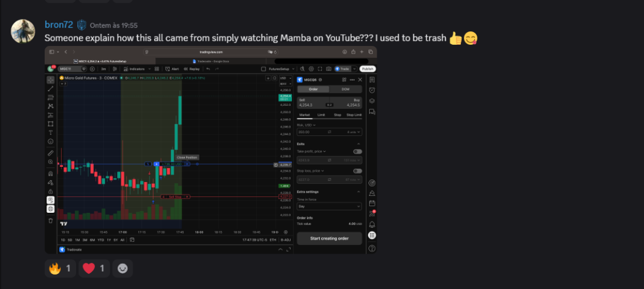Click the Alert button in toolbar
Viewport: 644px width, 289px height.
tap(173, 69)
